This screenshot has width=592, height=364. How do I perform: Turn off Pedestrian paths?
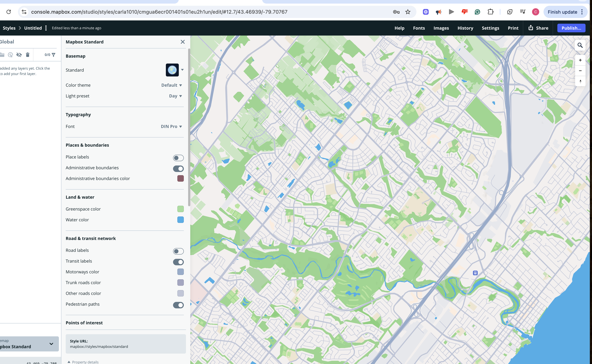pyautogui.click(x=178, y=305)
